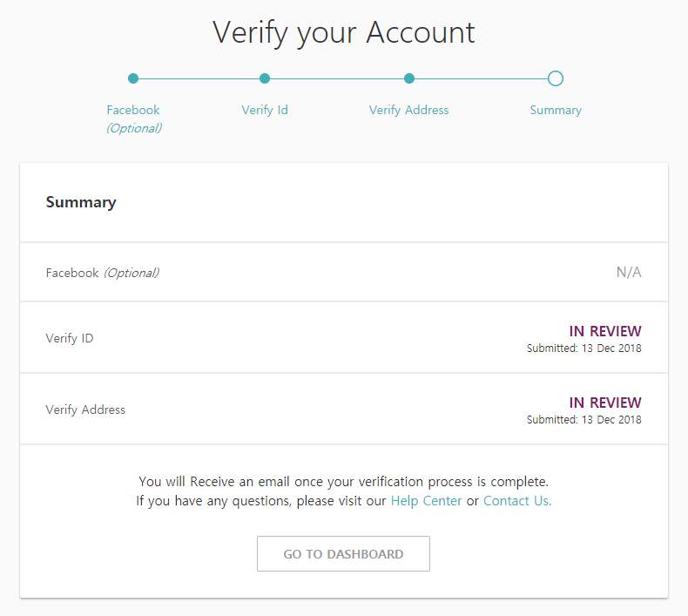
Task: Click the Summary step open circle
Action: 556,78
